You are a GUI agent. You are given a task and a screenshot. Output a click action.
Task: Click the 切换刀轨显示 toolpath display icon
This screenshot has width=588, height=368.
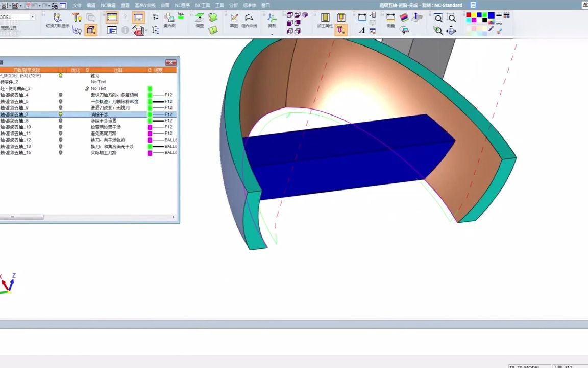57,19
